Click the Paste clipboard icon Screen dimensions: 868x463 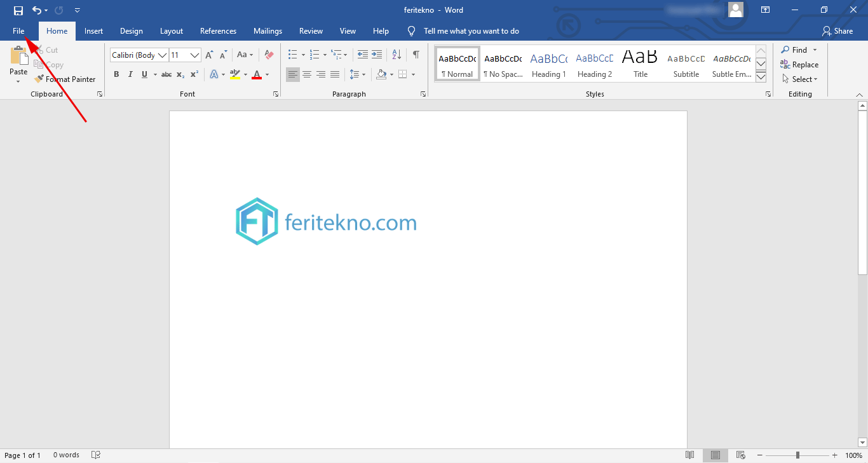pos(18,56)
